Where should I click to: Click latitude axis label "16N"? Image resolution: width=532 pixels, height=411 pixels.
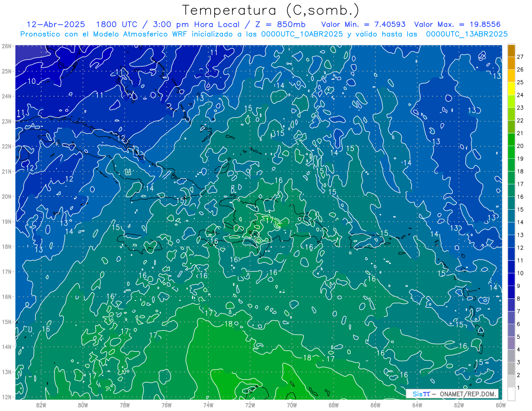pos(6,297)
